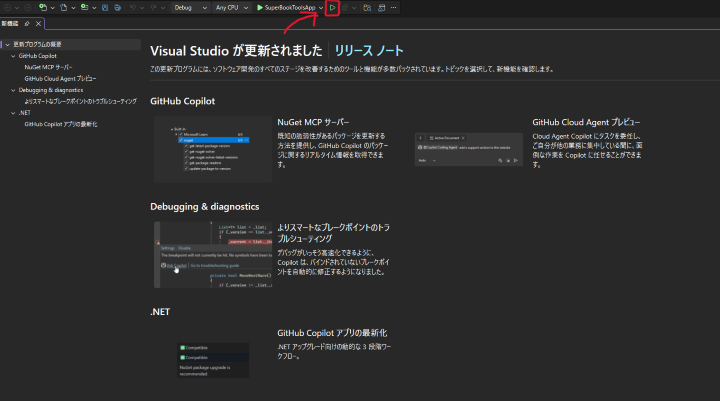Viewport: 720px width, 401px height.
Task: Open よりスマートなブレークポイントのトラブルシューティング card title
Action: click(x=333, y=233)
